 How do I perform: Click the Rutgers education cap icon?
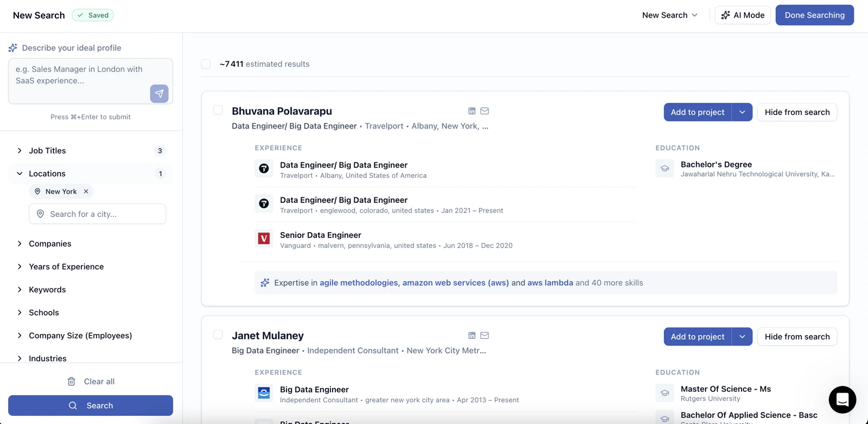pyautogui.click(x=665, y=393)
